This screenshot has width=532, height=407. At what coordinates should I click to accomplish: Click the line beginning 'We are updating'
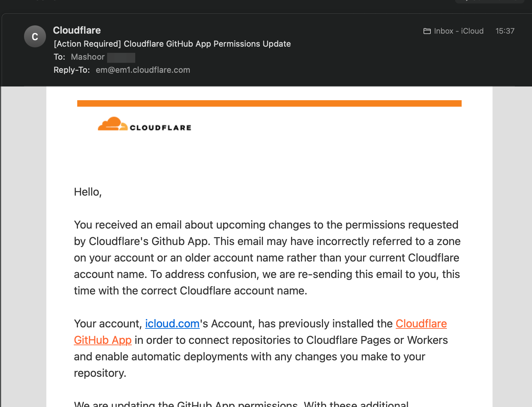coord(241,404)
